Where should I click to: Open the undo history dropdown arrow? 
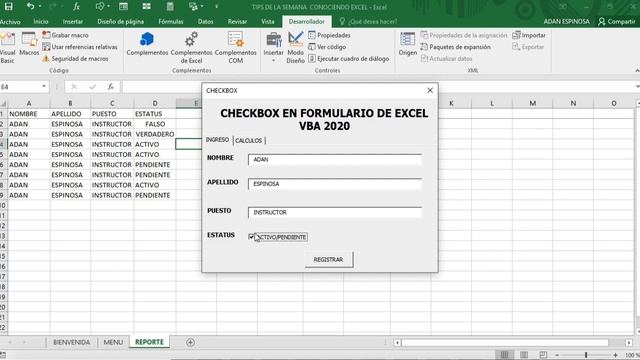40,7
